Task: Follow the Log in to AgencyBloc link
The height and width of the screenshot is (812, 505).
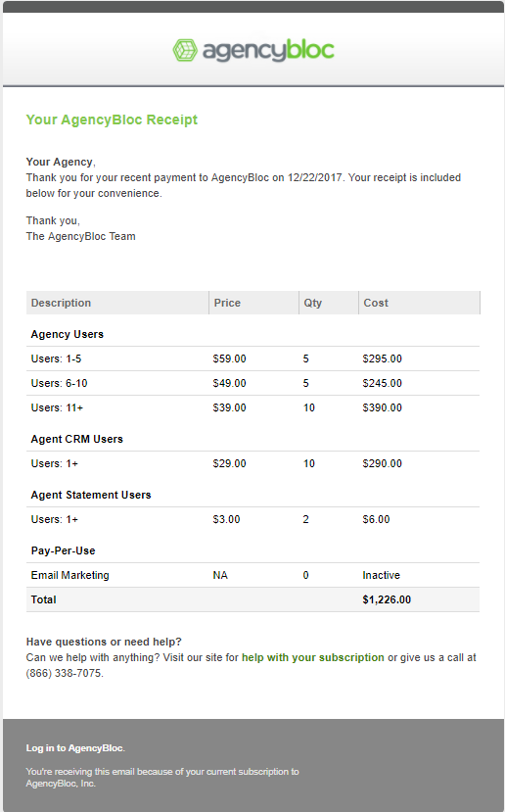Action: 75,747
